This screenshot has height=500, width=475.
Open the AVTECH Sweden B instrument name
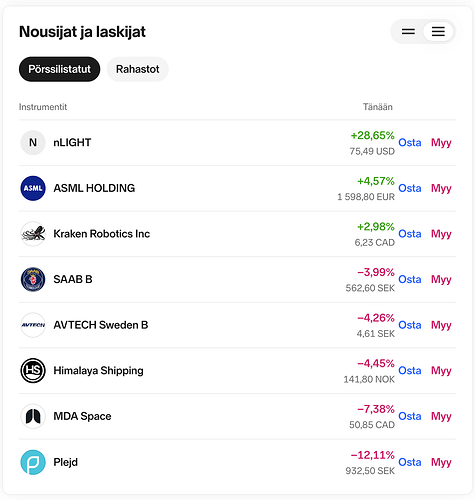(x=101, y=325)
